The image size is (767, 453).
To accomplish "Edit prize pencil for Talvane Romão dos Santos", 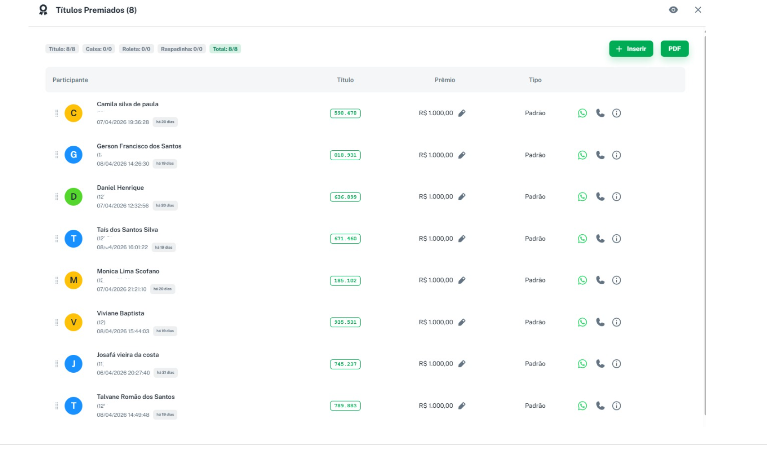I will coord(462,406).
